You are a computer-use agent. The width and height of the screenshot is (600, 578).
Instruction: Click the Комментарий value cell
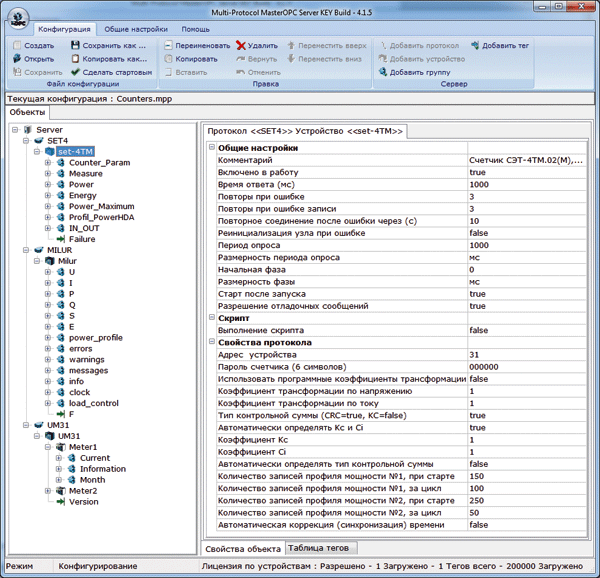point(527,160)
